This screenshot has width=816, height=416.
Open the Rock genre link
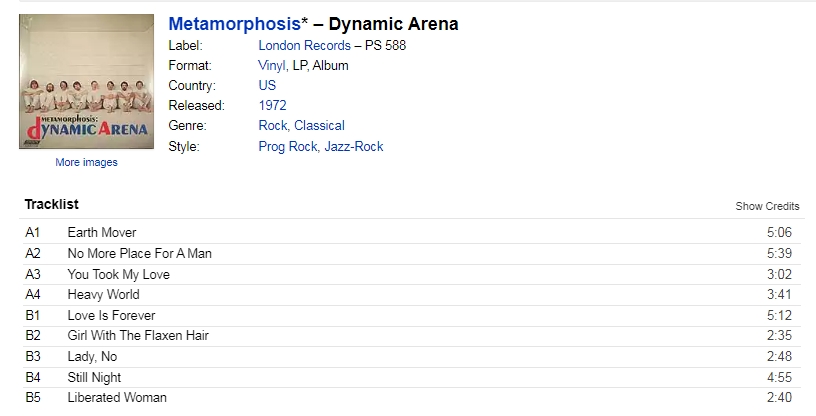pyautogui.click(x=273, y=126)
